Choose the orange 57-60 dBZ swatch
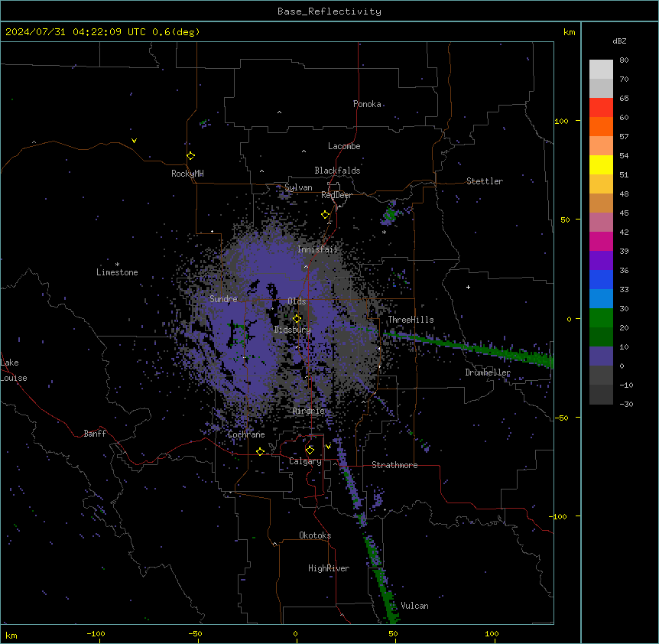659x644 pixels. pyautogui.click(x=601, y=126)
